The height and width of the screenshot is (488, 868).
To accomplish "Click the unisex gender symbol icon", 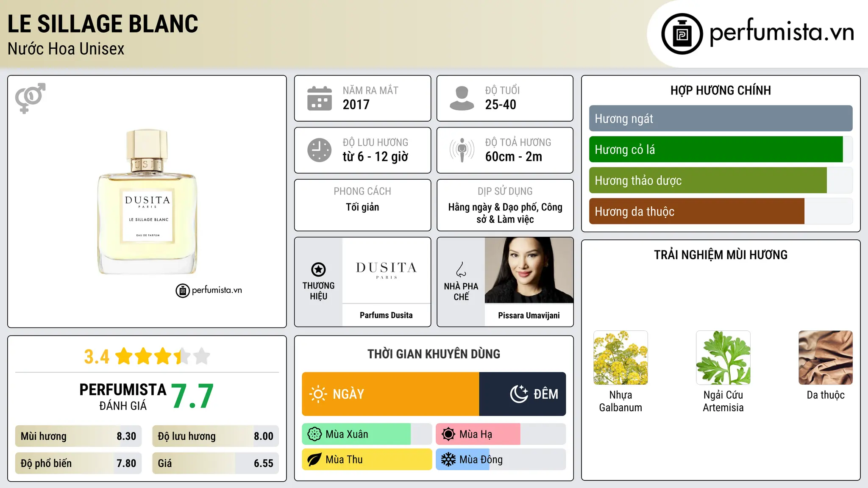I will point(30,98).
